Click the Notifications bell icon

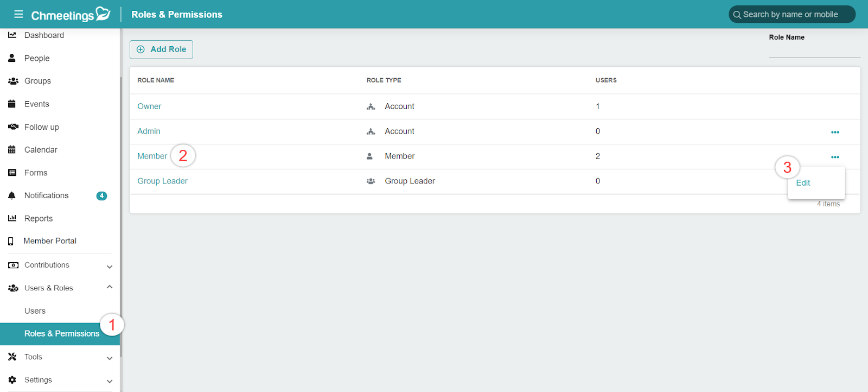coord(12,195)
